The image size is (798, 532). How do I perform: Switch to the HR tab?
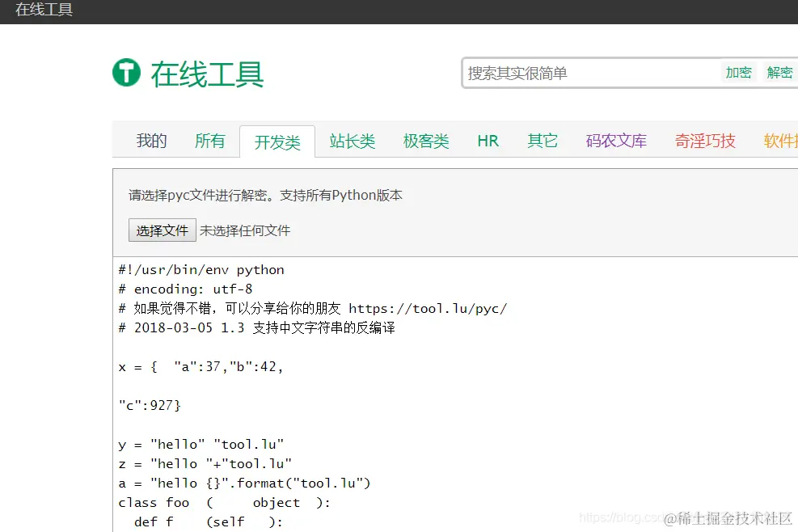(x=488, y=141)
